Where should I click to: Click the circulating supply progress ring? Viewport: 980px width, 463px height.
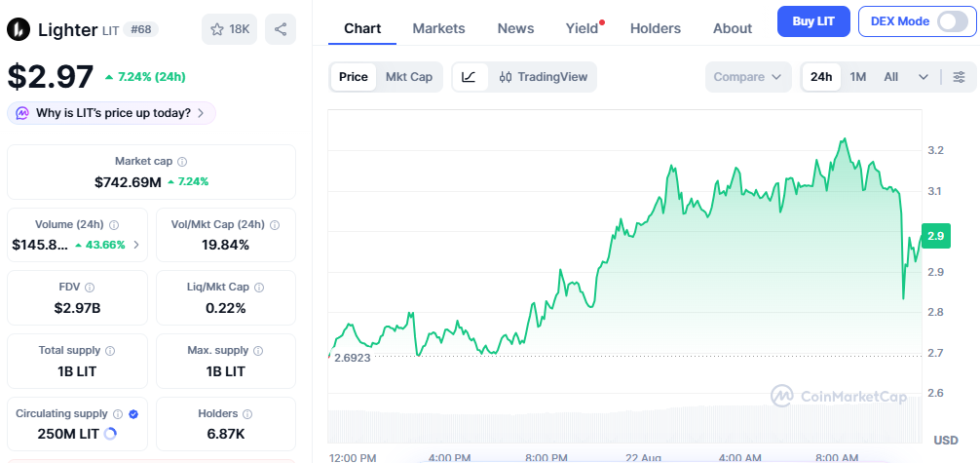coord(110,434)
